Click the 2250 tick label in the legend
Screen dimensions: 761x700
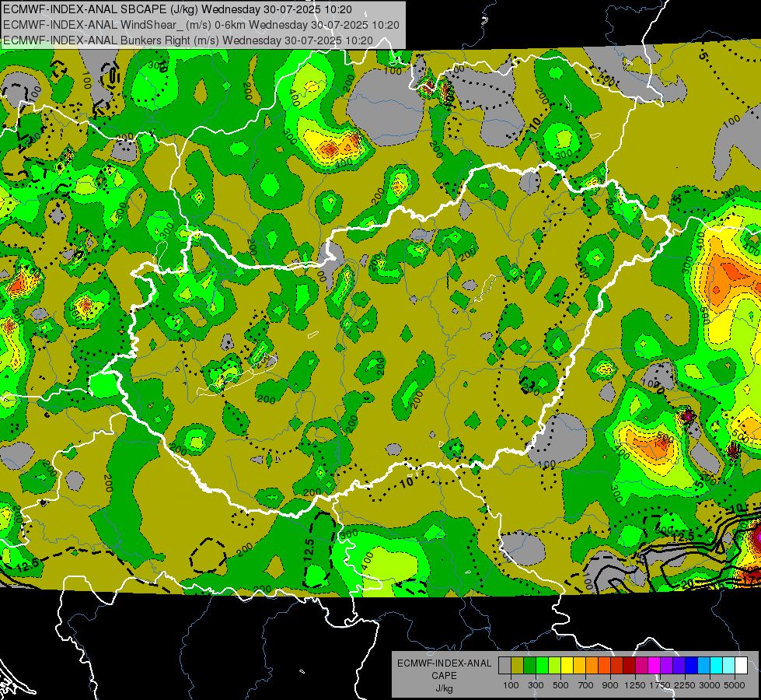[685, 685]
